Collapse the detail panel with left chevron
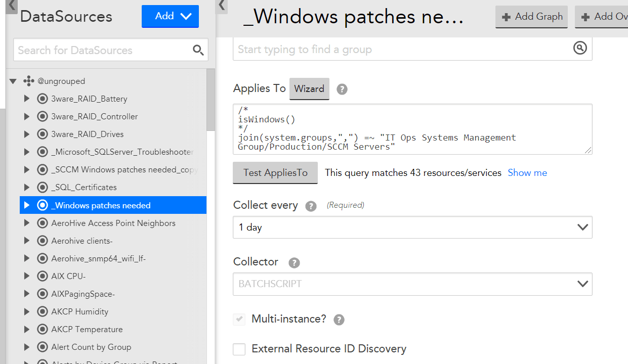Screen dimensions: 628x364 coord(222,6)
